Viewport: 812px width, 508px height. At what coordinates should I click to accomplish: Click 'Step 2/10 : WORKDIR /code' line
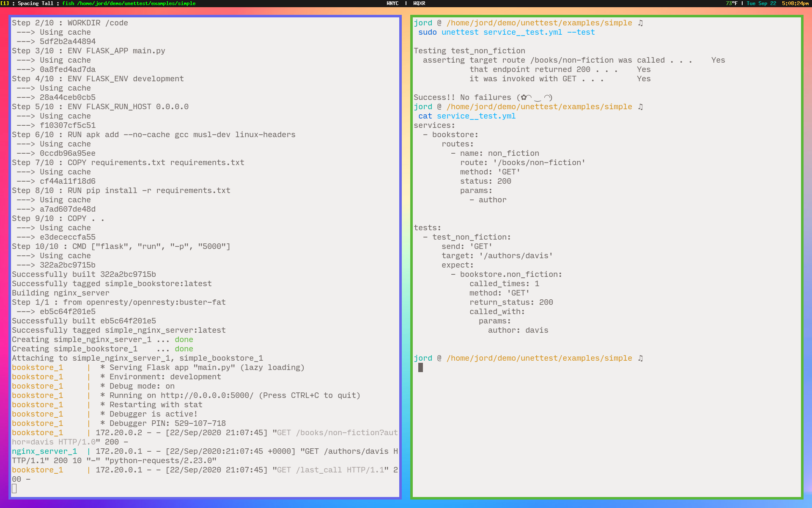tap(70, 23)
